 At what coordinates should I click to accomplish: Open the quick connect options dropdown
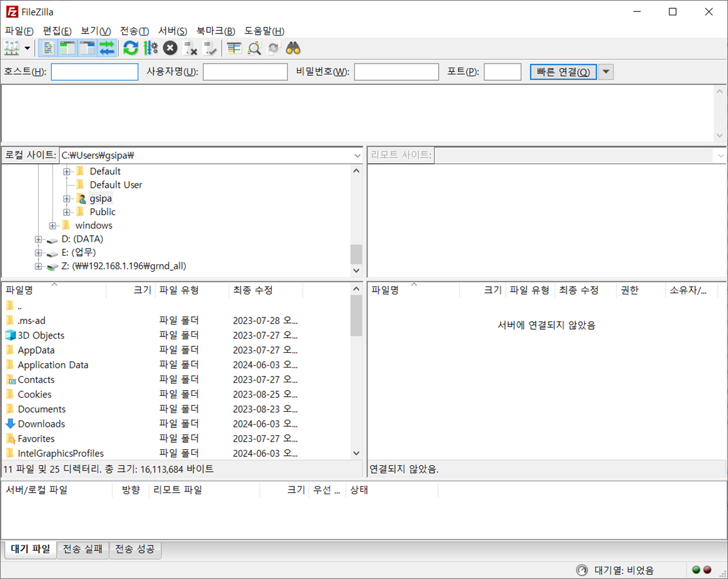coord(605,71)
